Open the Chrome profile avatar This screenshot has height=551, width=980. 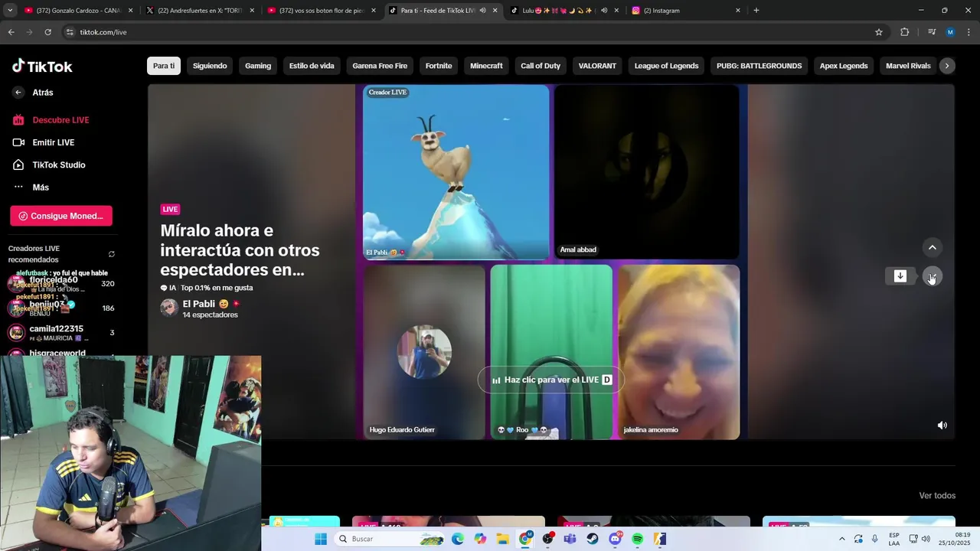tap(950, 32)
